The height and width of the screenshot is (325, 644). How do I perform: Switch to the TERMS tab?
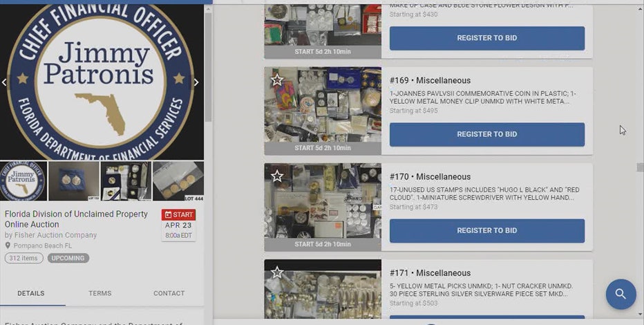point(100,293)
